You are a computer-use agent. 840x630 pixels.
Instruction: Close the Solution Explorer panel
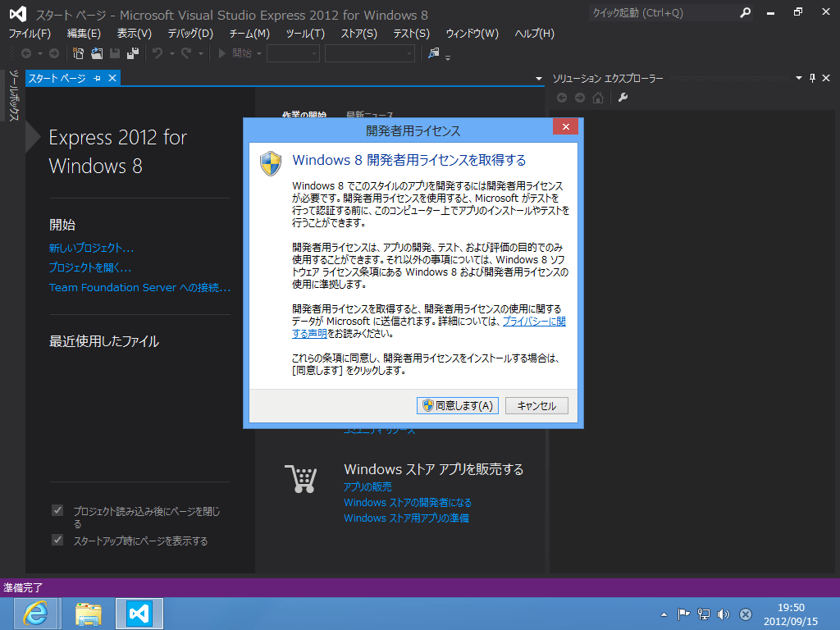(x=826, y=78)
